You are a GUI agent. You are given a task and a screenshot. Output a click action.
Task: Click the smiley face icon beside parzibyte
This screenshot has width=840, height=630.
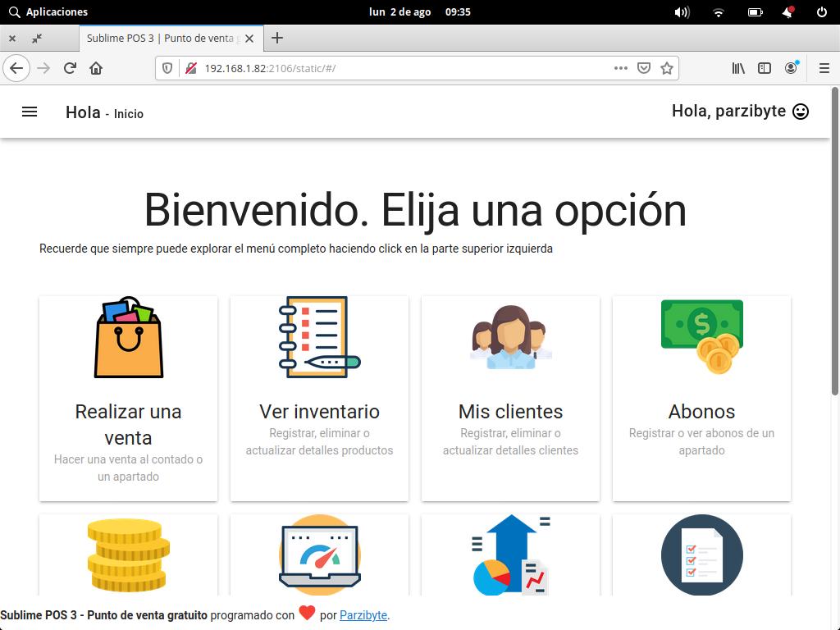coord(801,112)
